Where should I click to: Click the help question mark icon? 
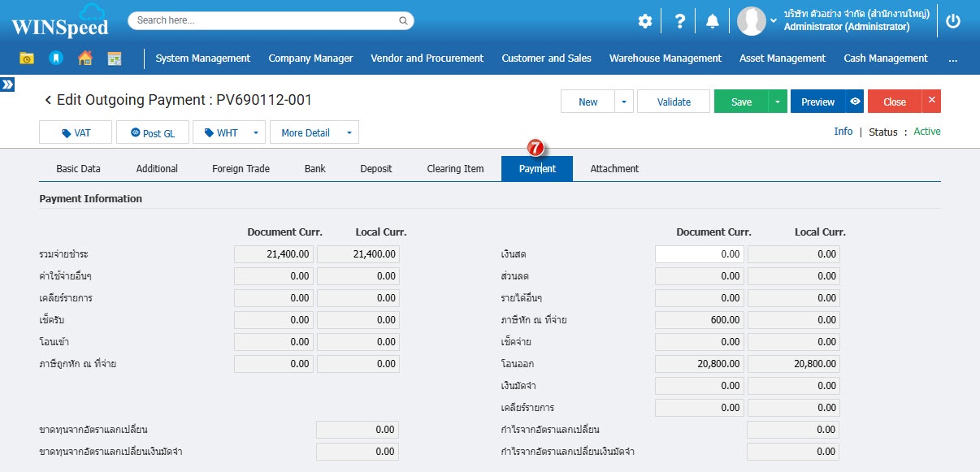click(680, 22)
